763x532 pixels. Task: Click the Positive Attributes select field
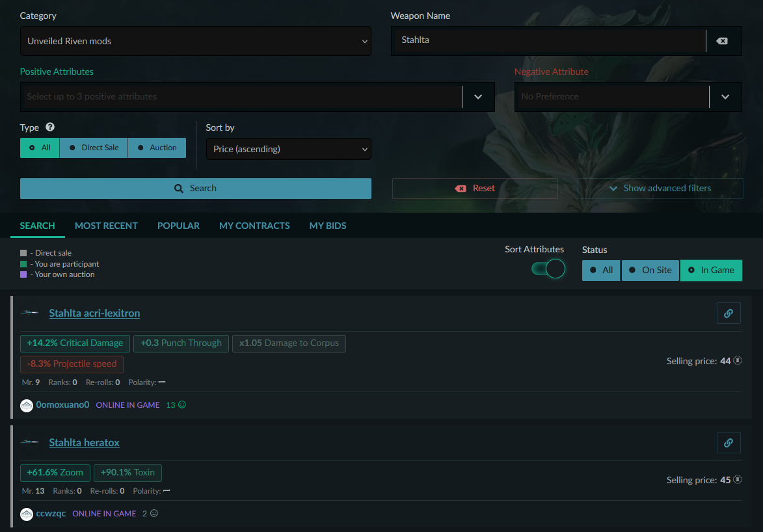point(241,97)
